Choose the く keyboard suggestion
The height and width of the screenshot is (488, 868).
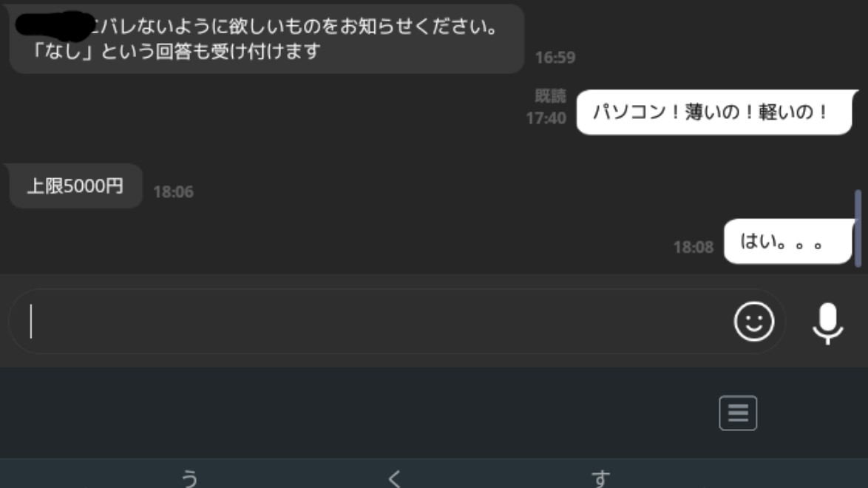tap(394, 478)
